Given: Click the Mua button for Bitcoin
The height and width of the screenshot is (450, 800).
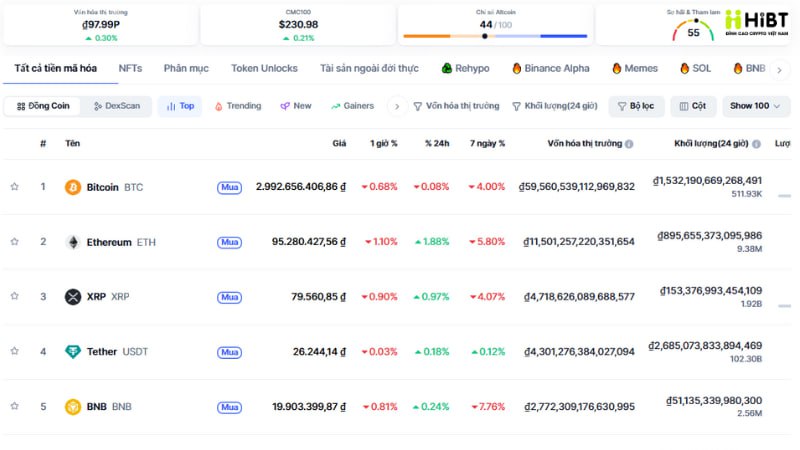Looking at the screenshot, I should tap(230, 187).
